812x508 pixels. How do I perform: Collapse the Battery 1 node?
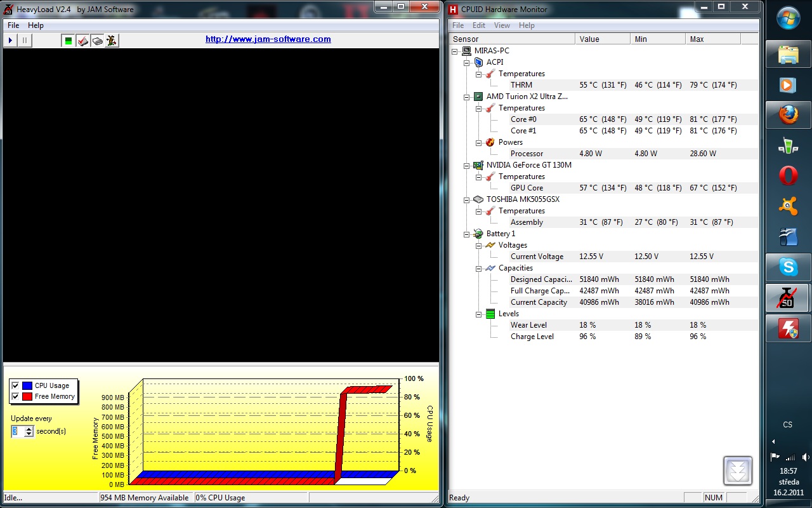point(467,234)
